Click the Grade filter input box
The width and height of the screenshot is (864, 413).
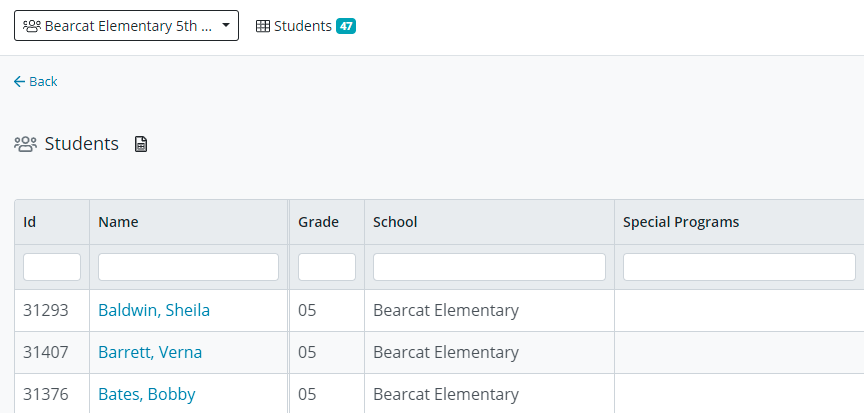327,267
